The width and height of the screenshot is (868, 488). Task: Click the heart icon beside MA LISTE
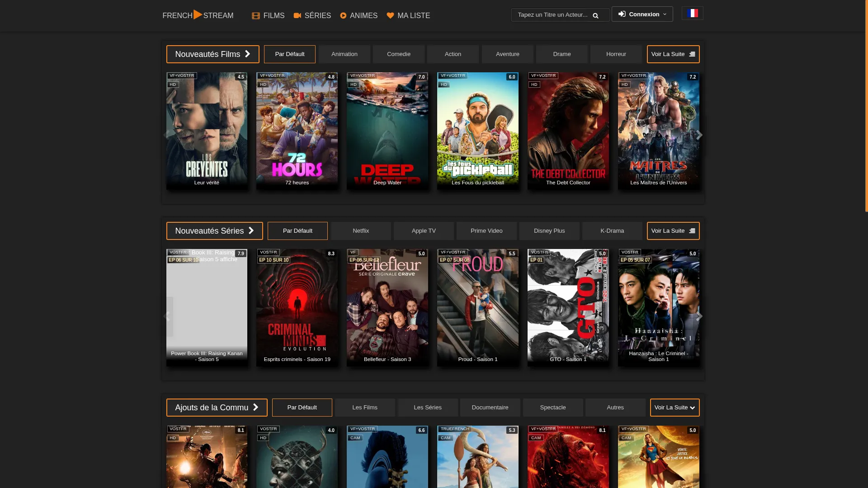tap(390, 16)
